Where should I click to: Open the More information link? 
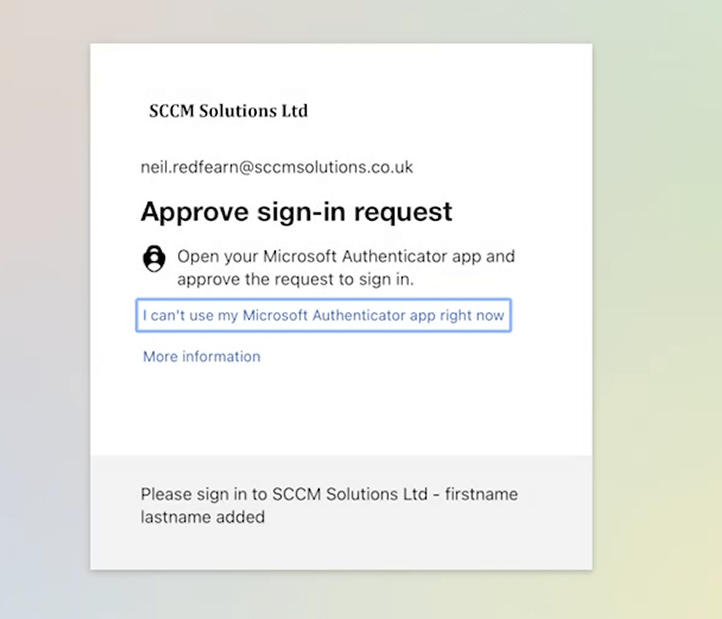coord(201,357)
